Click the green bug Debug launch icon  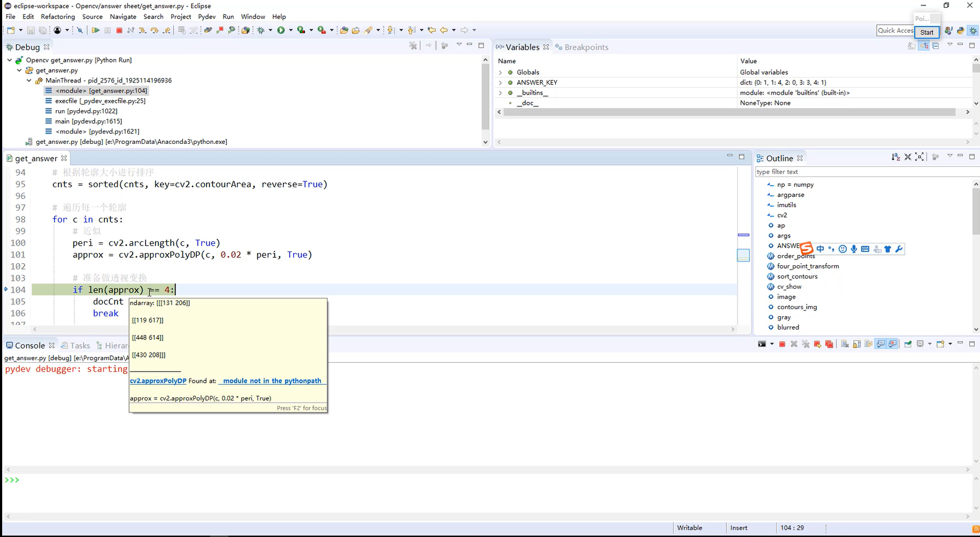261,30
